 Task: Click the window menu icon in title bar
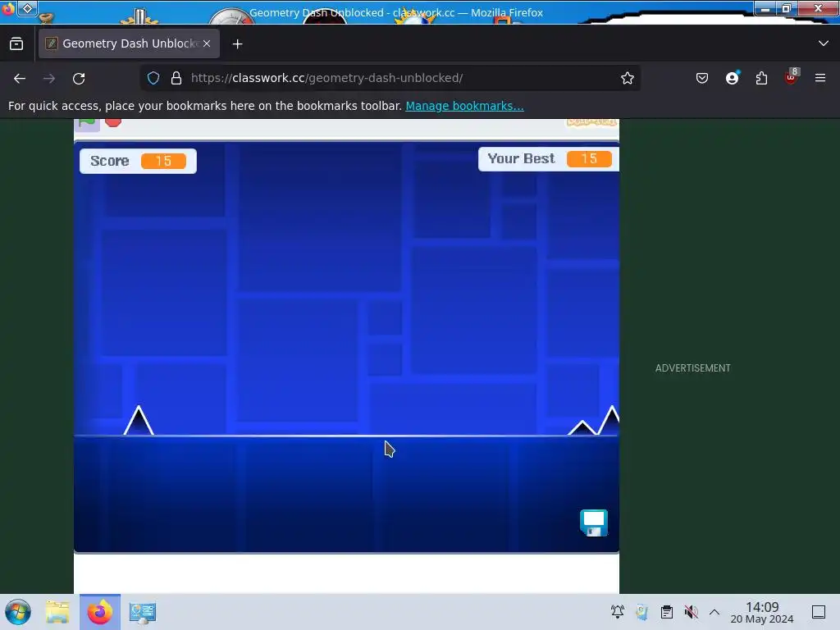coord(8,8)
